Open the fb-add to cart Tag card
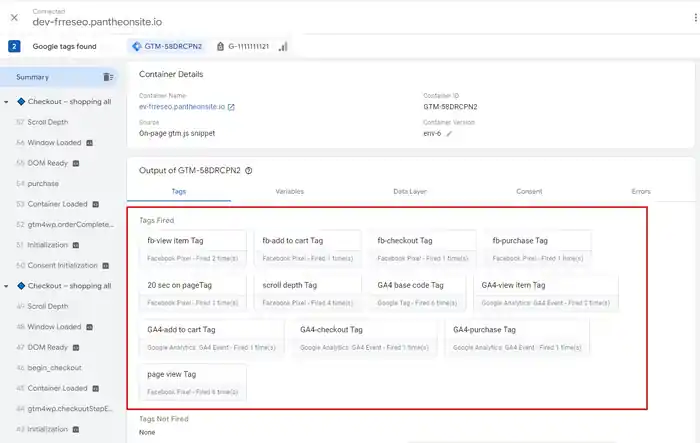The image size is (700, 443). coord(308,249)
